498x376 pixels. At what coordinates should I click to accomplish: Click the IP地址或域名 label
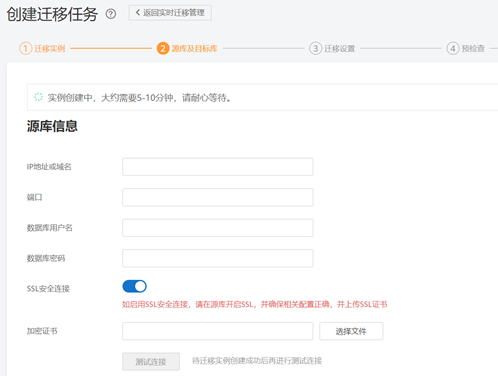[49, 167]
